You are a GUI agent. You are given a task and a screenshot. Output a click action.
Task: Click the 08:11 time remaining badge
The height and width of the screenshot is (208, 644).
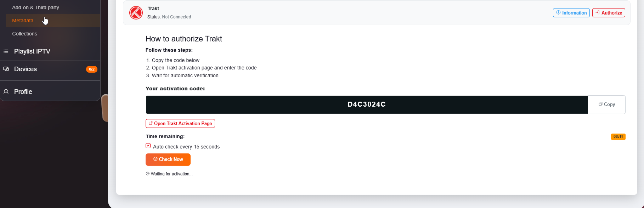point(618,137)
